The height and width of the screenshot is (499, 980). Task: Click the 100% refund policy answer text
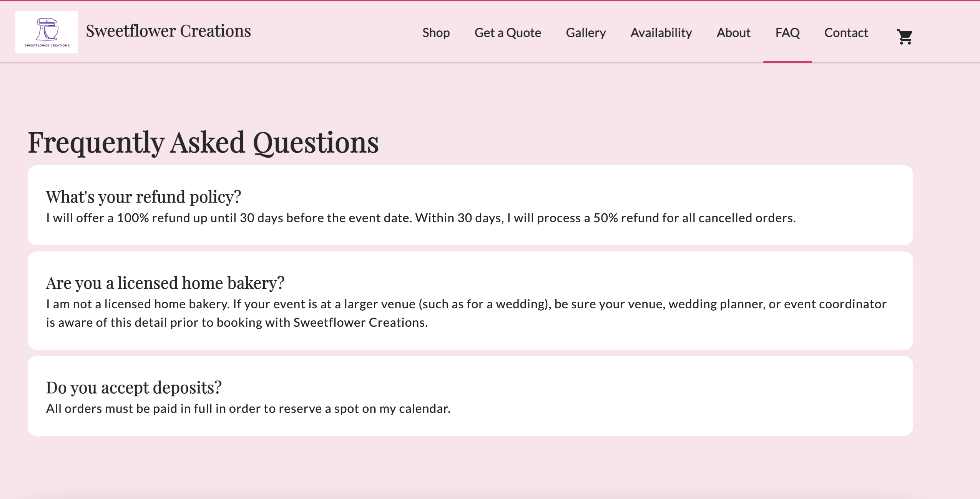421,218
